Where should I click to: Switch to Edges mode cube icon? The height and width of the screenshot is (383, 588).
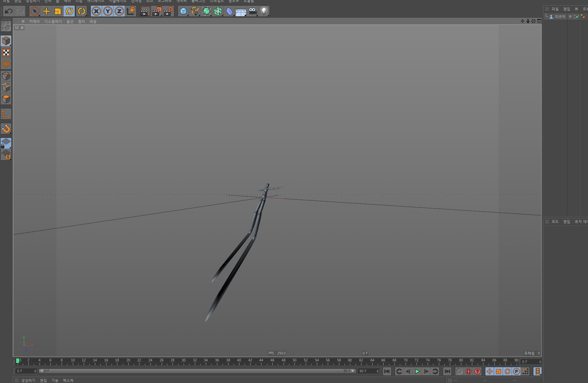pos(6,88)
